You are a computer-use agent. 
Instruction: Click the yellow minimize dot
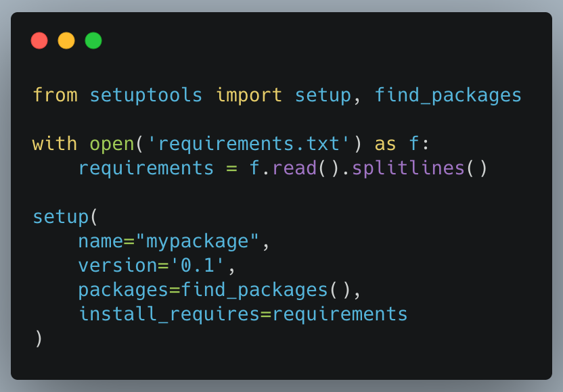tap(66, 40)
